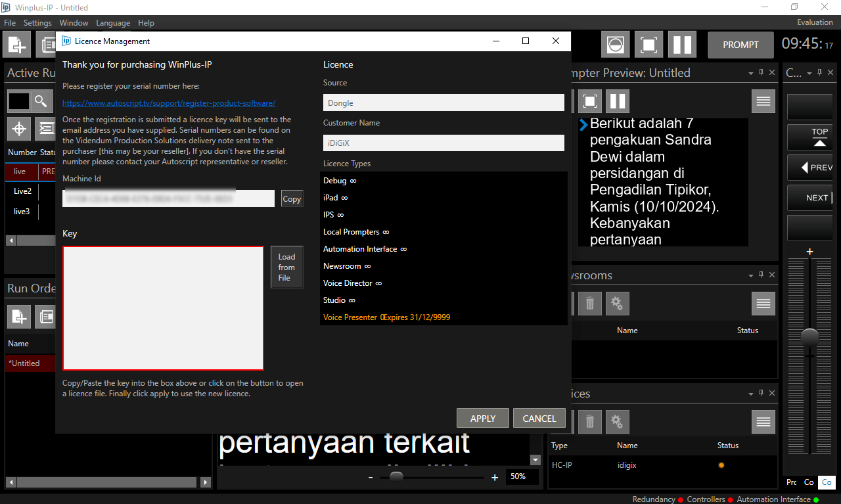
Task: Close the Prompter Preview panel
Action: click(772, 73)
